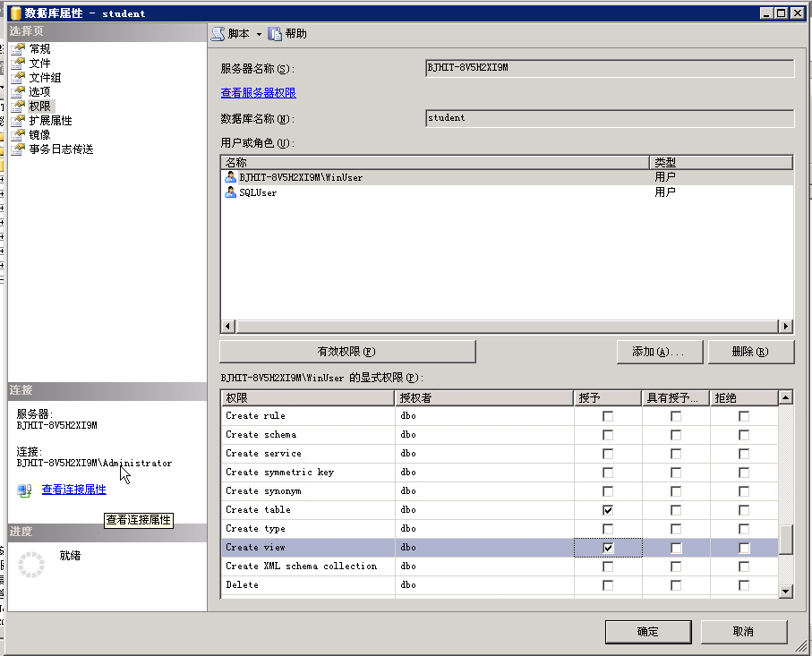Click the 服务器名称 field
This screenshot has height=656, width=812.
click(x=610, y=68)
